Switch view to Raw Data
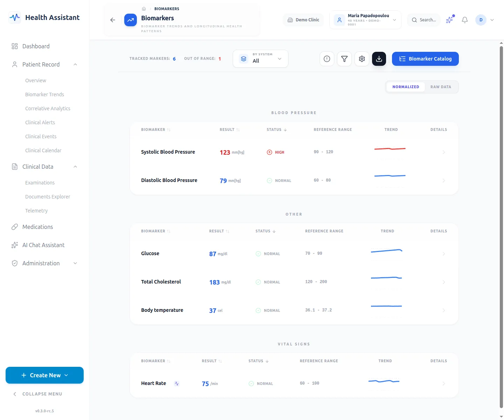The height and width of the screenshot is (420, 504). [441, 87]
